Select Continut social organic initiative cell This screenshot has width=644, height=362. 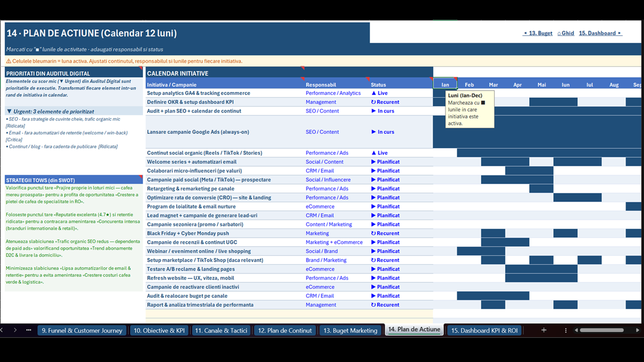225,153
